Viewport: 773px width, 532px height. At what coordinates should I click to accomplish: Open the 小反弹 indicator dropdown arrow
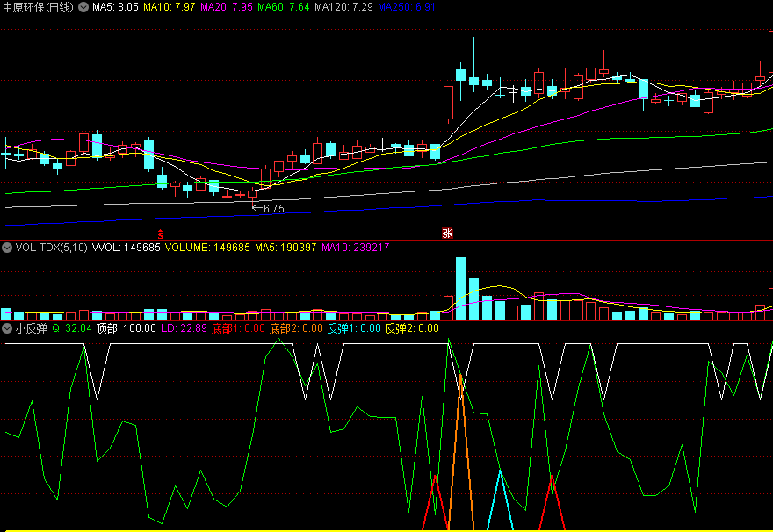[7, 328]
